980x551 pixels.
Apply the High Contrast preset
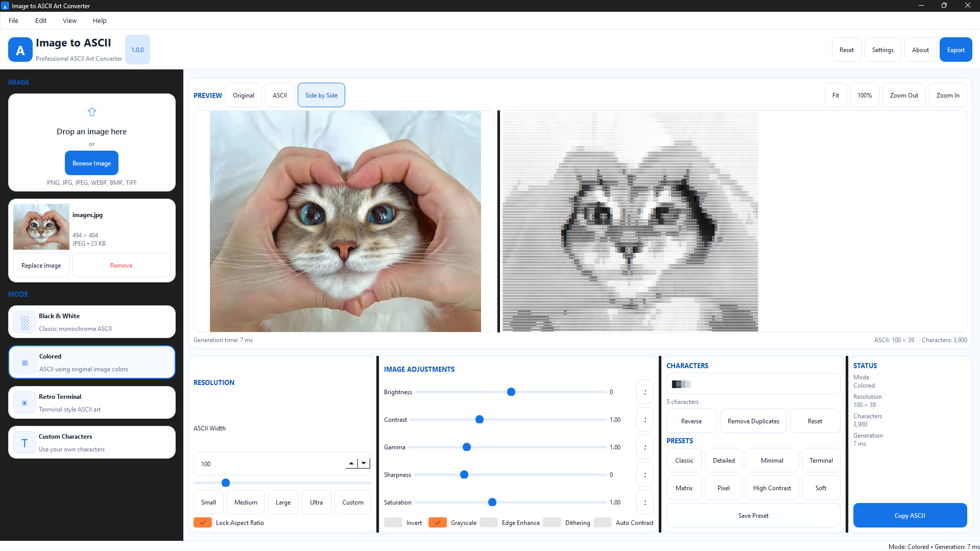click(x=772, y=488)
